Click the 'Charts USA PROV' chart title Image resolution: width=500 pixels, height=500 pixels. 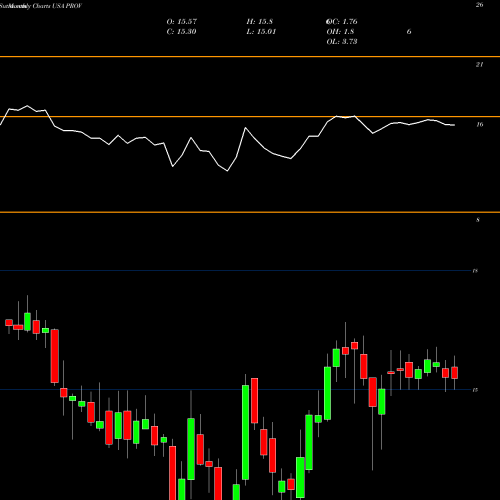(57, 6)
